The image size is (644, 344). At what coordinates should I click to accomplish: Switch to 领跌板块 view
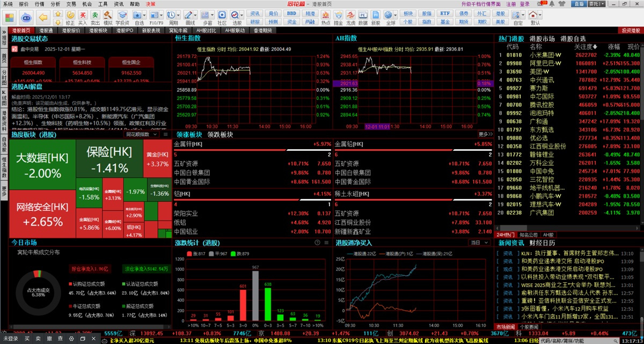click(220, 134)
